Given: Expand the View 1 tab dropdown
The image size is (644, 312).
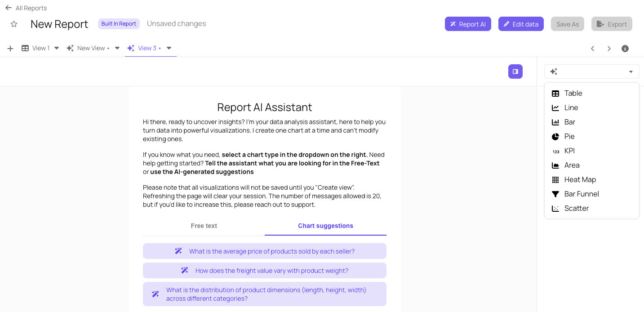Looking at the screenshot, I should coord(56,48).
